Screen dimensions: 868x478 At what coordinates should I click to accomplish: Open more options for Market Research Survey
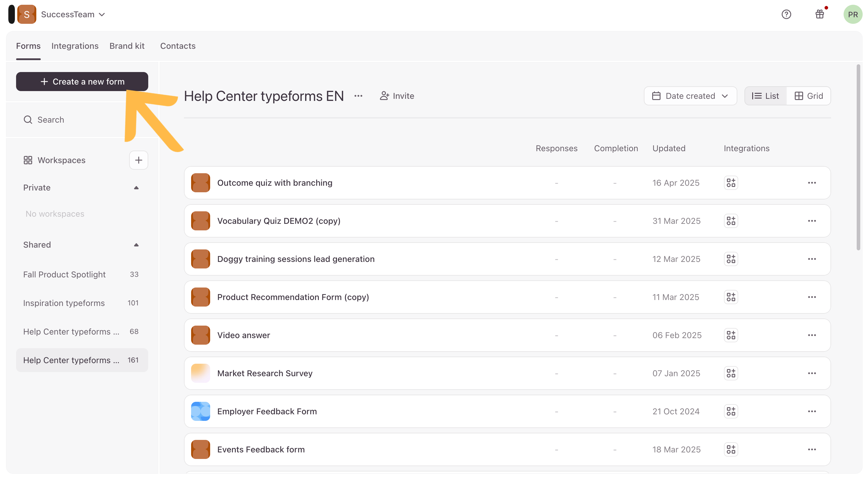click(x=812, y=373)
